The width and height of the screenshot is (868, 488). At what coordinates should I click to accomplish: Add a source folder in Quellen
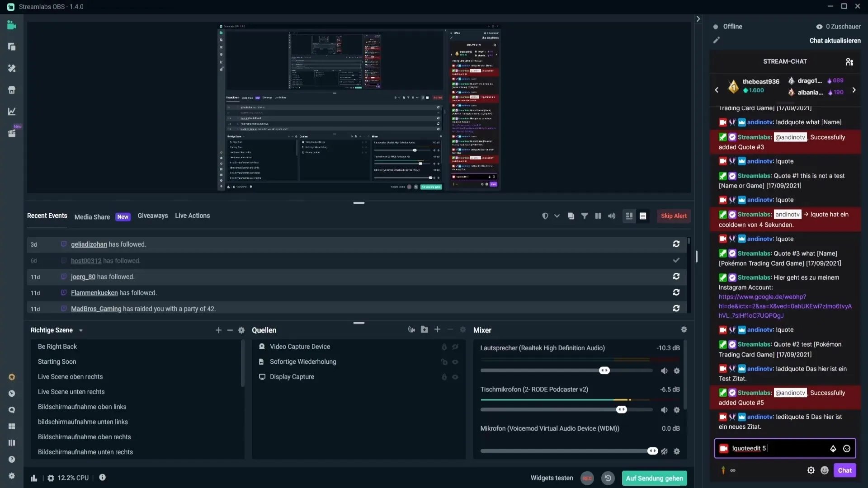[x=425, y=330]
